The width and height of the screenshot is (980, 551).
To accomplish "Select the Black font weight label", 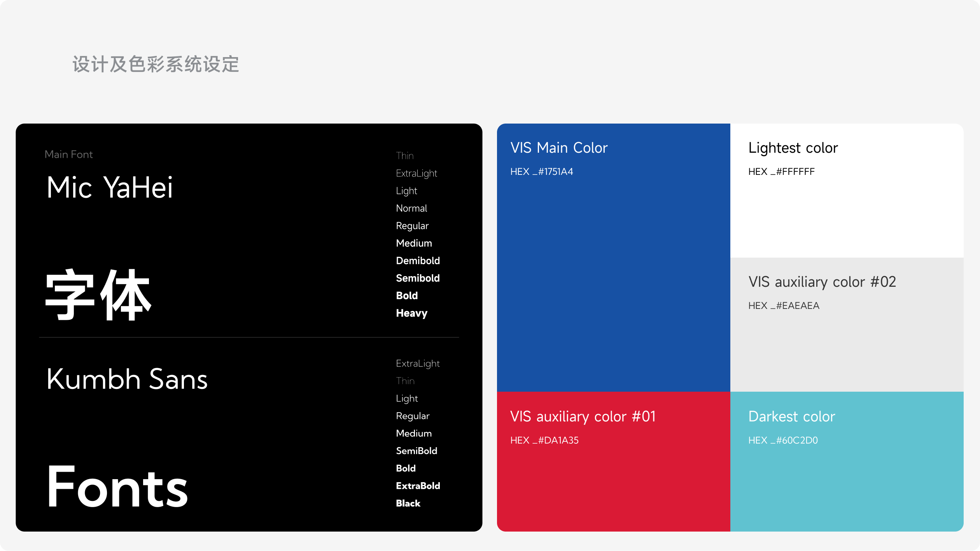I will tap(408, 503).
